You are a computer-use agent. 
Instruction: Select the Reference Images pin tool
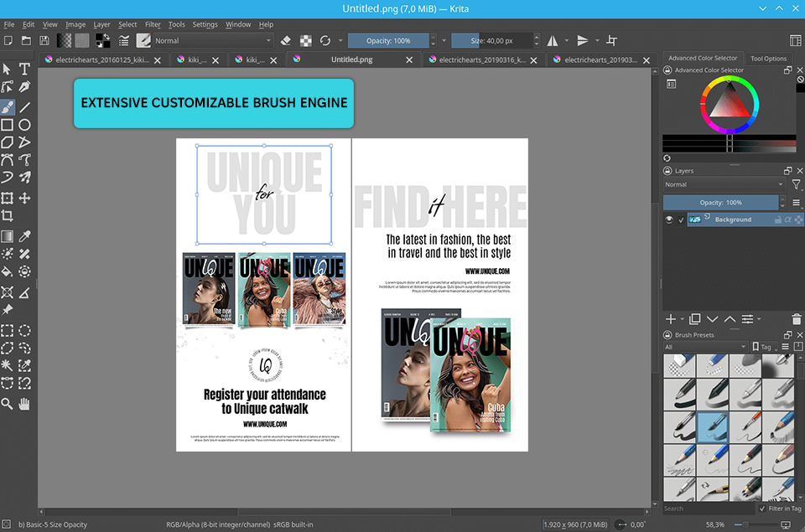tap(8, 310)
